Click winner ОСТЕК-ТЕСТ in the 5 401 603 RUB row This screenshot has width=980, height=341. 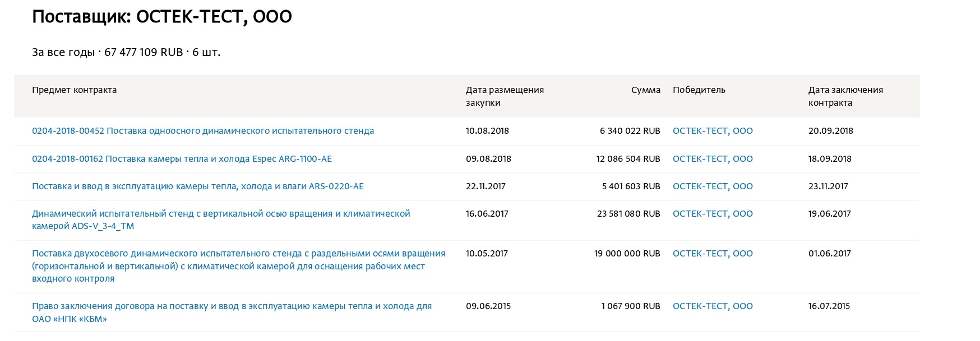(713, 186)
